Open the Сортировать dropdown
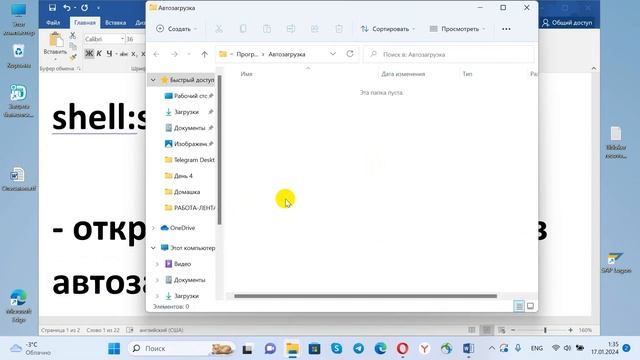 click(387, 29)
